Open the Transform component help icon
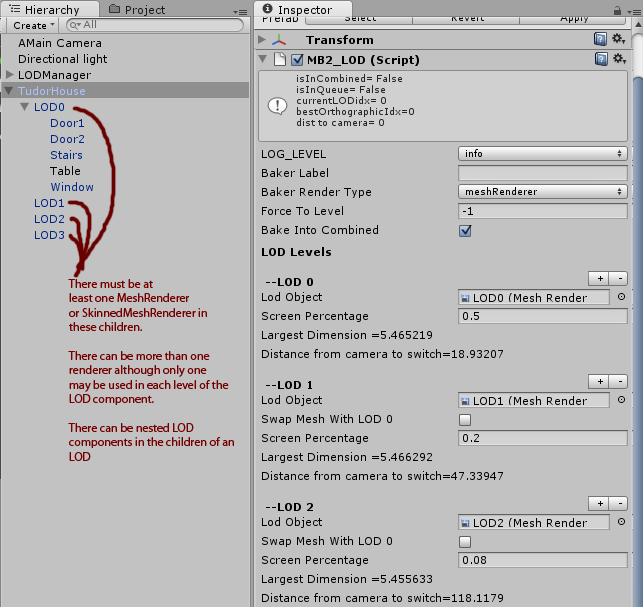Viewport: 643px width, 607px height. tap(601, 39)
